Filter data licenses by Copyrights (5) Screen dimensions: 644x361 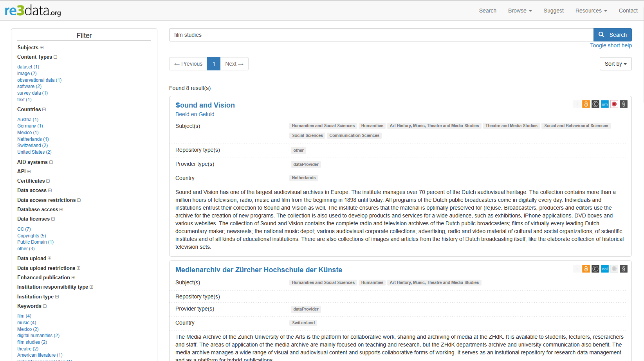point(32,236)
